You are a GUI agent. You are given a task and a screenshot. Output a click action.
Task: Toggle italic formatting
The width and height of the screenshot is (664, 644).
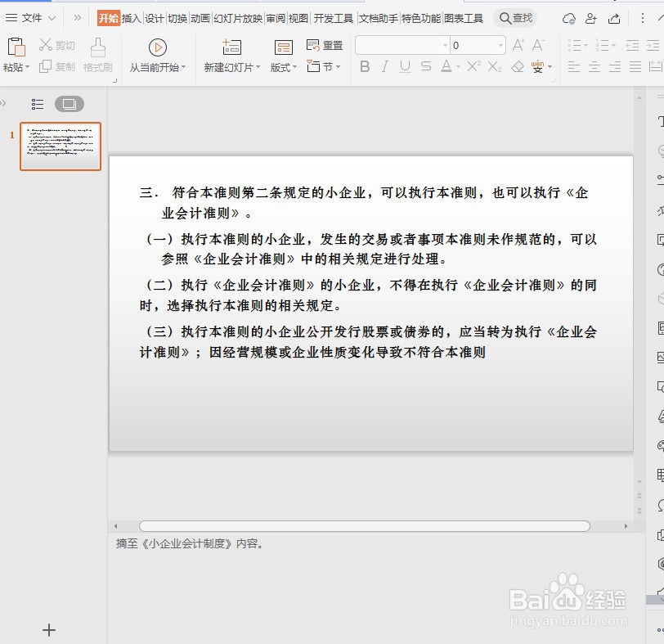pos(384,66)
